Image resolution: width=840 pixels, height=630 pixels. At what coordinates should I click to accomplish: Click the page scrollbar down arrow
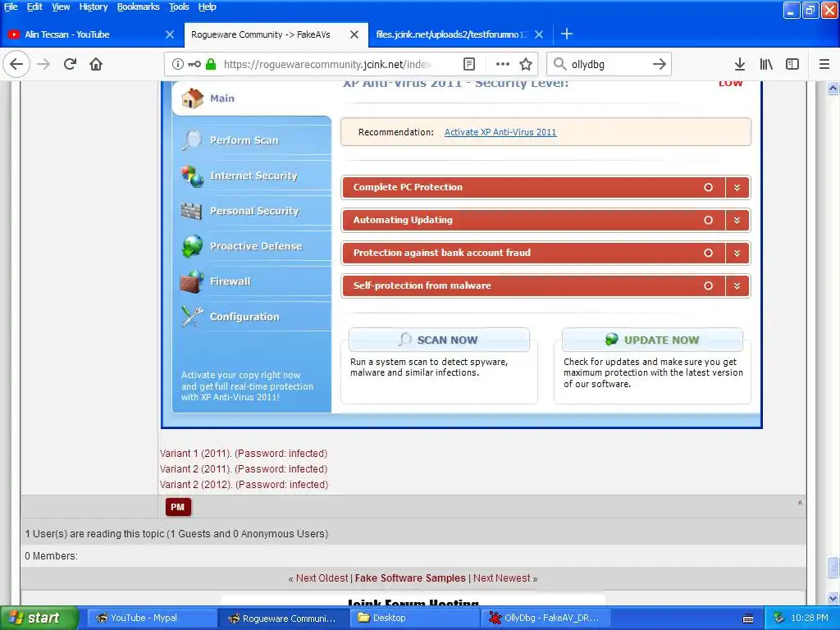(833, 598)
